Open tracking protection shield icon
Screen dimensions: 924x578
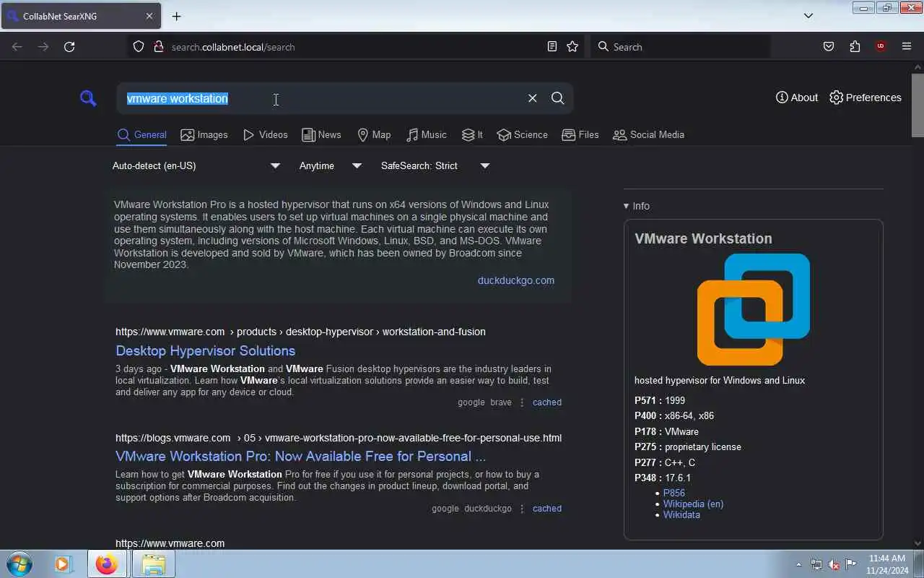(139, 47)
